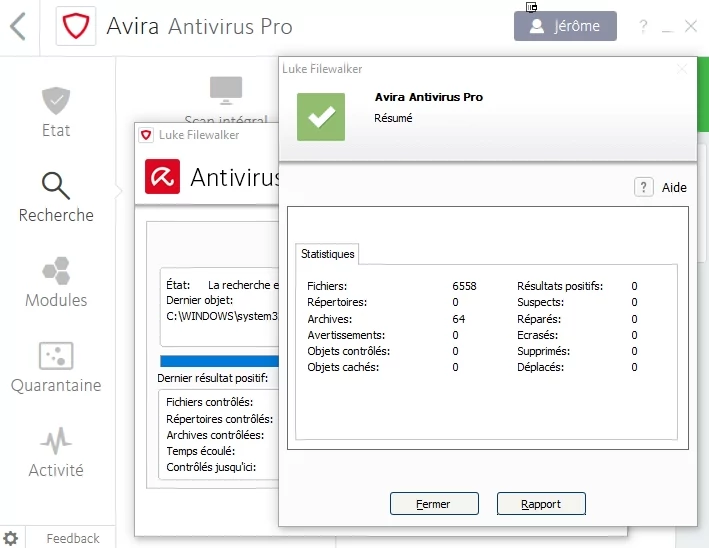Select the Recherche magnifier in sidebar
The height and width of the screenshot is (548, 709).
click(x=56, y=197)
